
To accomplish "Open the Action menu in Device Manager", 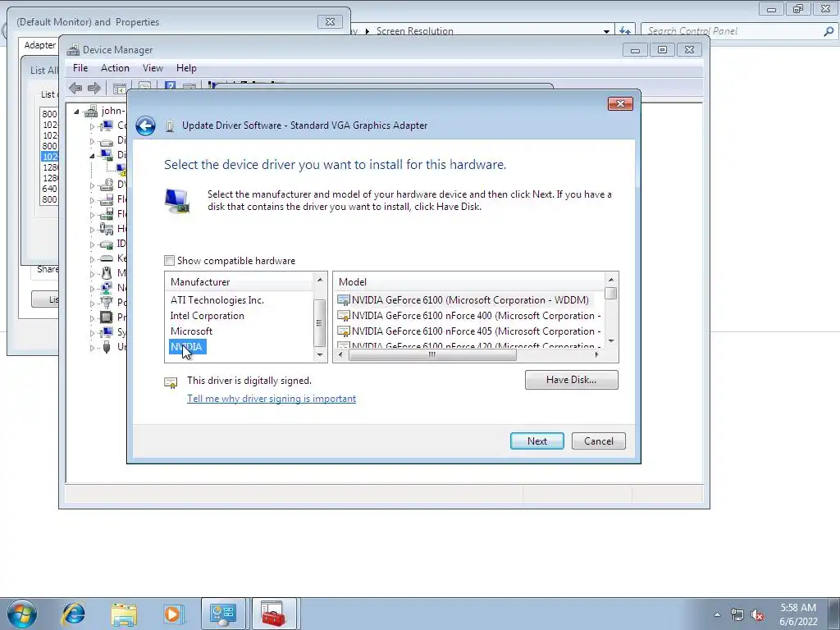I will [115, 68].
